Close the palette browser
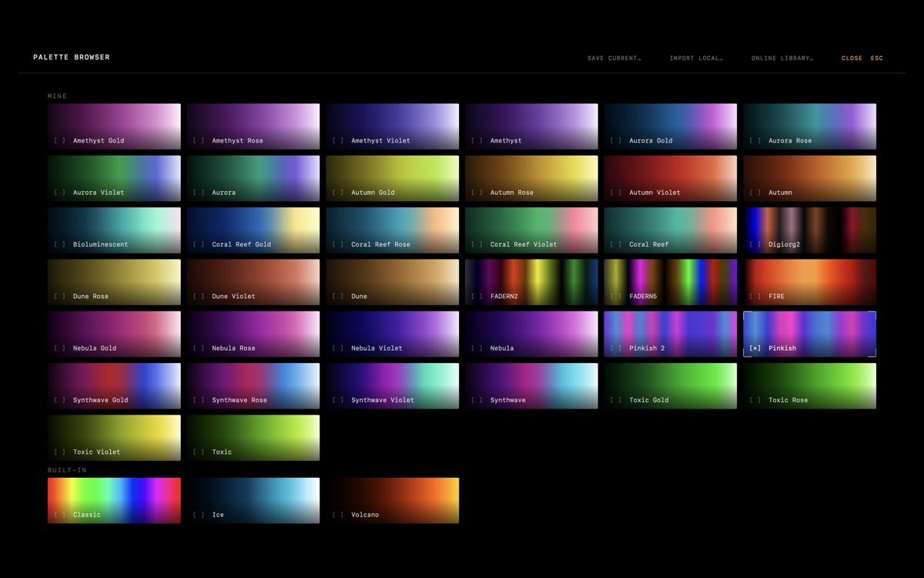Viewport: 924px width, 578px height. (862, 59)
